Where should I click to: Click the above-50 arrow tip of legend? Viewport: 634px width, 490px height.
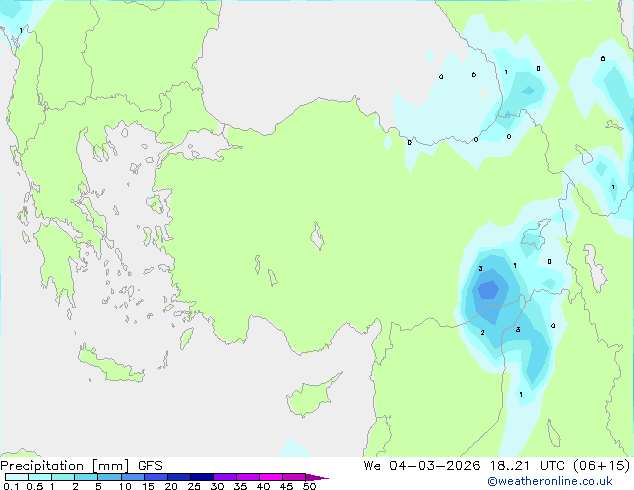click(317, 477)
